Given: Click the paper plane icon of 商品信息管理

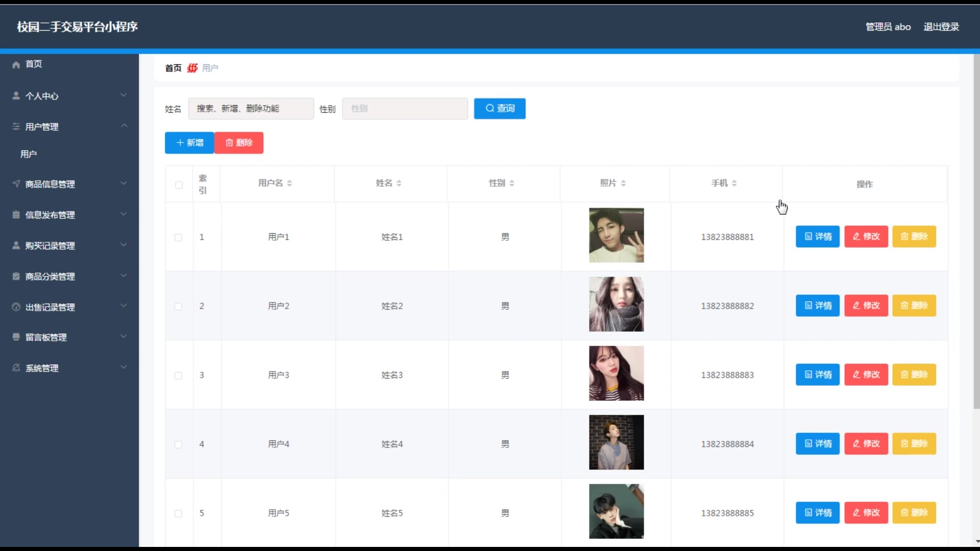Looking at the screenshot, I should [16, 184].
